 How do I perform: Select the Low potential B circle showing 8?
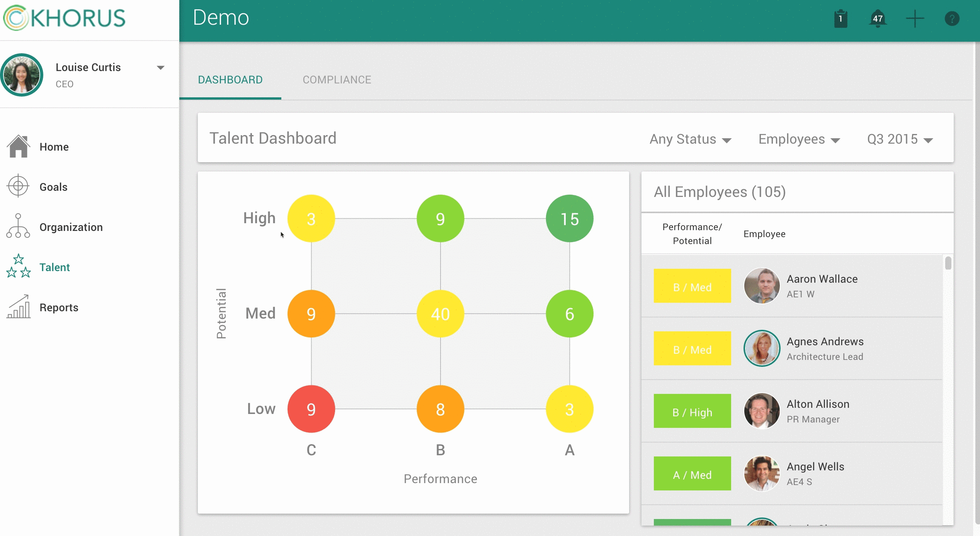[440, 409]
